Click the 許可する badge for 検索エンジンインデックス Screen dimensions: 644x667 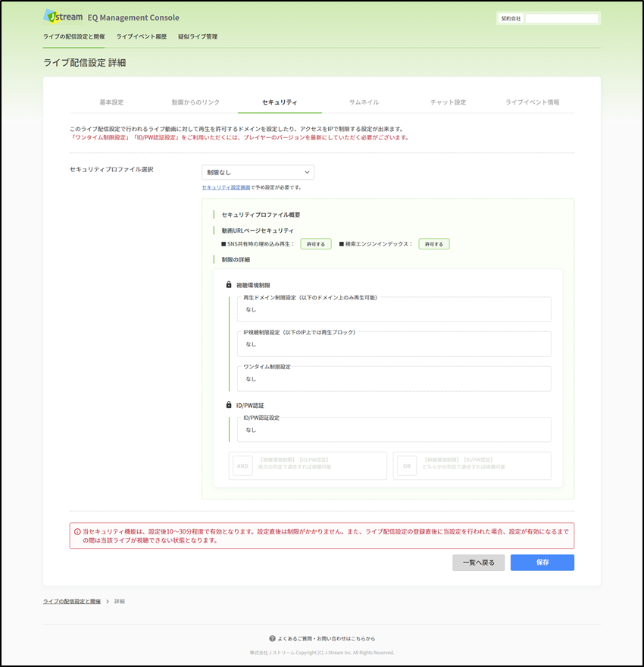point(434,244)
